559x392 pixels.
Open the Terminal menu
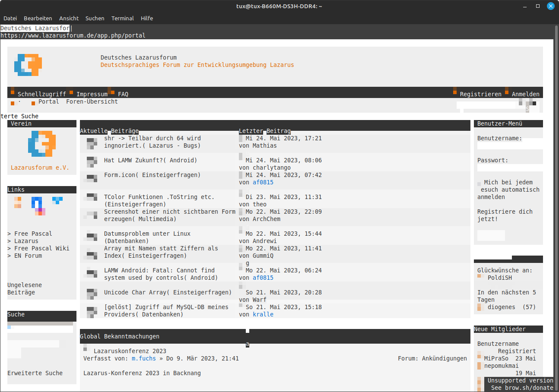[123, 19]
